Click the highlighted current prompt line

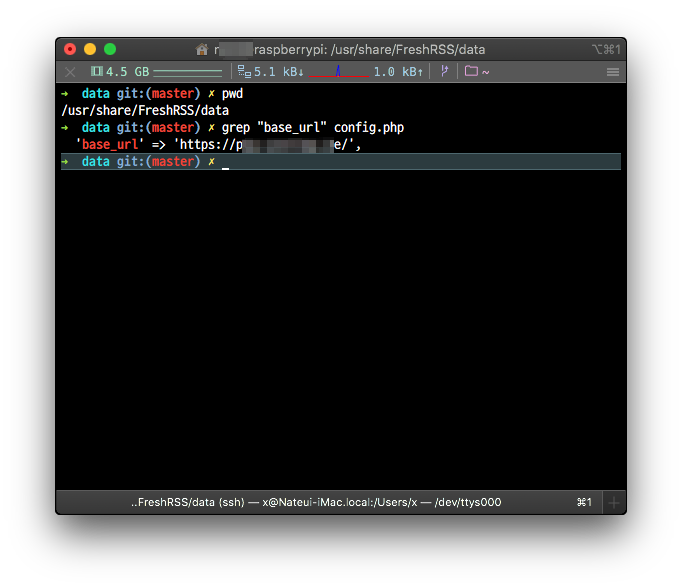pos(341,161)
